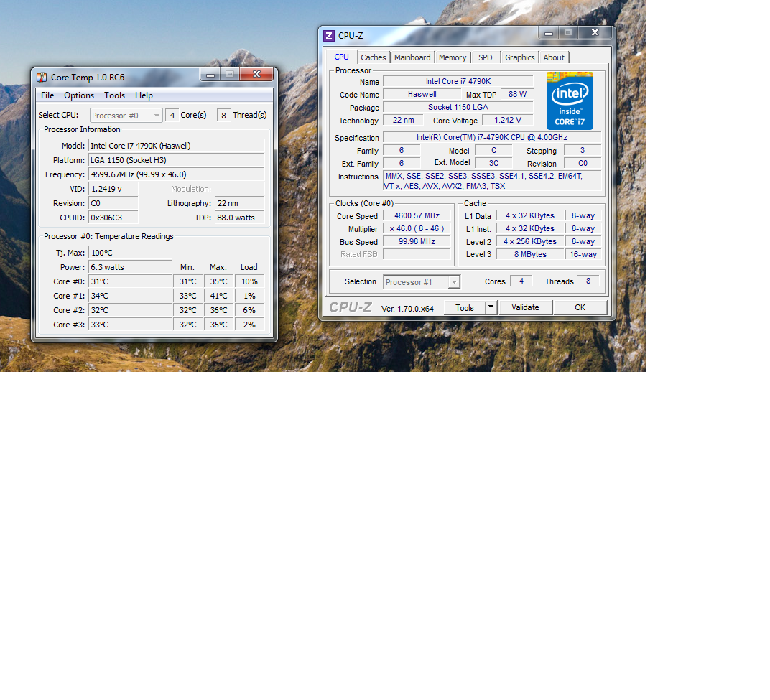Image resolution: width=770 pixels, height=700 pixels.
Task: Click the Lithography value 22 nm in Core Temp
Action: (240, 203)
